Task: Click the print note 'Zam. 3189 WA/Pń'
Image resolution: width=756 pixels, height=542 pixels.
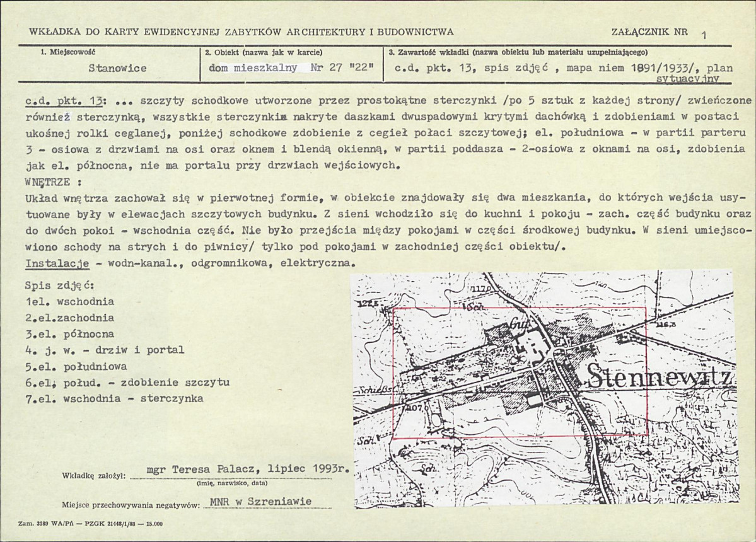Action: click(x=45, y=524)
